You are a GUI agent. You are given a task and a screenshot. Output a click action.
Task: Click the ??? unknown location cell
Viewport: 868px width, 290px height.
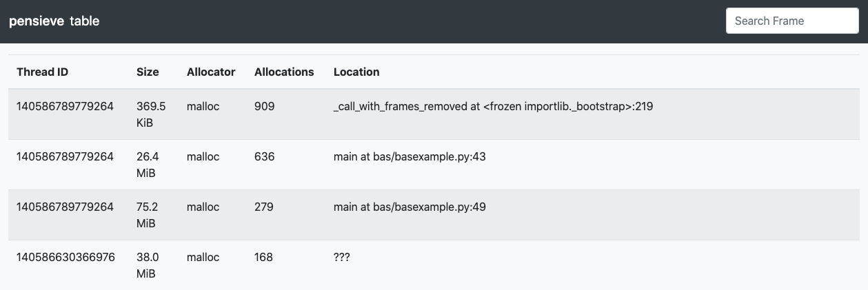pyautogui.click(x=341, y=257)
